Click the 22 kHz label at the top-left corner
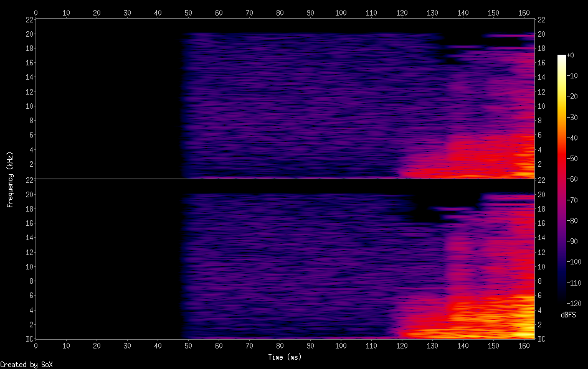588x369 pixels. (29, 19)
